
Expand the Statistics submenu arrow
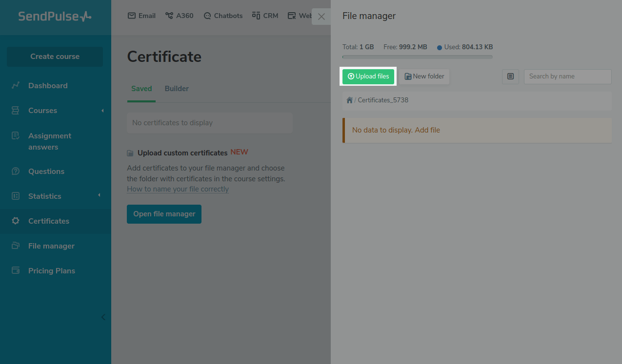pos(99,195)
